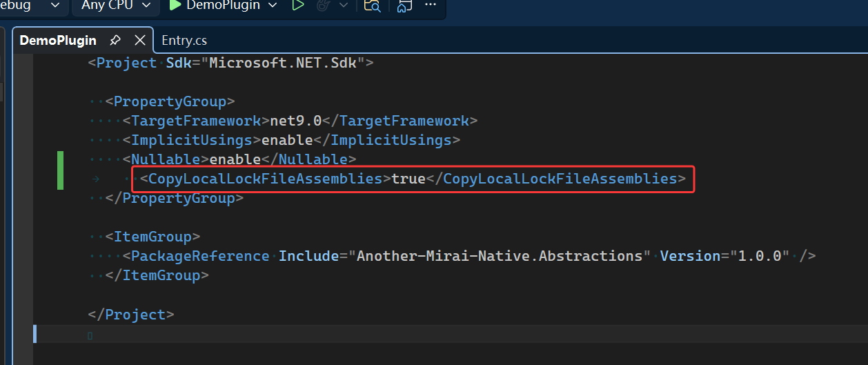Image resolution: width=868 pixels, height=365 pixels.
Task: Click the DemoPlugin start button label
Action: [224, 6]
